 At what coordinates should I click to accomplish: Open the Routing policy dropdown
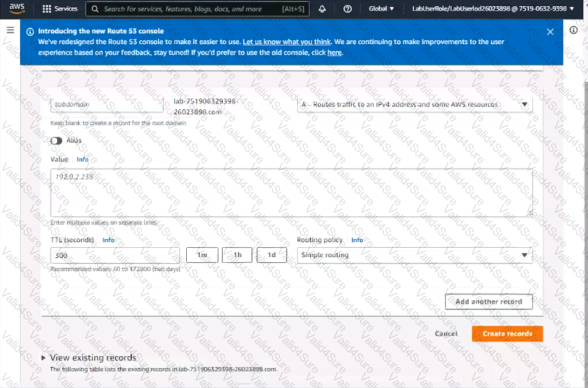coord(414,255)
